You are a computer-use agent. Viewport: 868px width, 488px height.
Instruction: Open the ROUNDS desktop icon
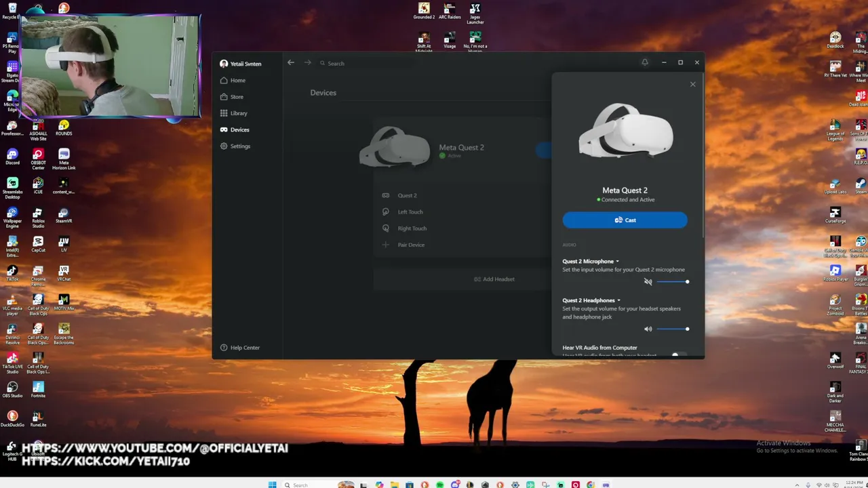(64, 128)
